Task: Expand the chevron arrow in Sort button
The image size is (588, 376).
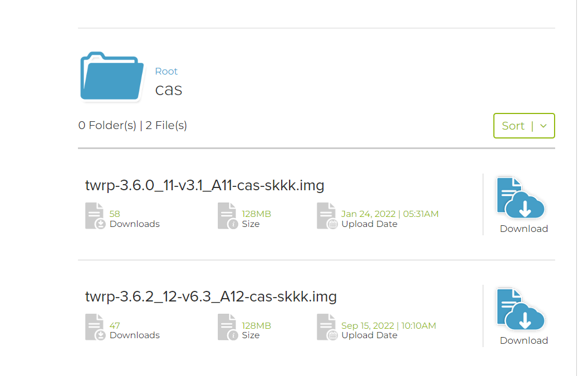Action: 543,126
